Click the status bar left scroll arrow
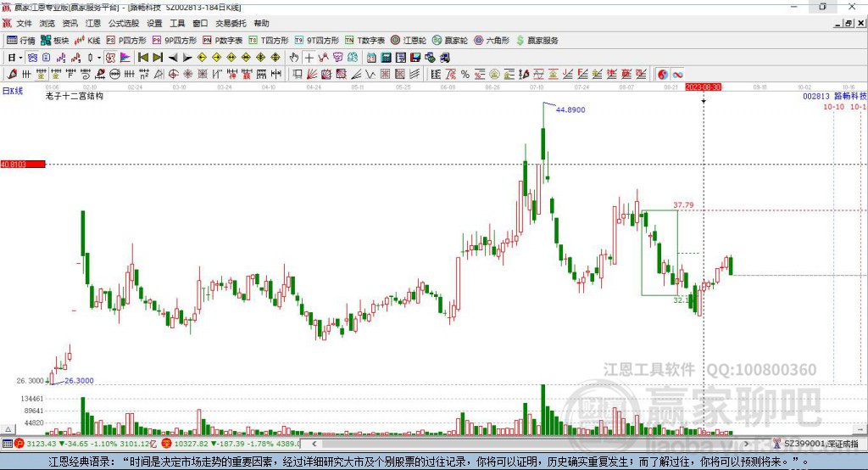Screen dimensions: 868x470 (314, 444)
